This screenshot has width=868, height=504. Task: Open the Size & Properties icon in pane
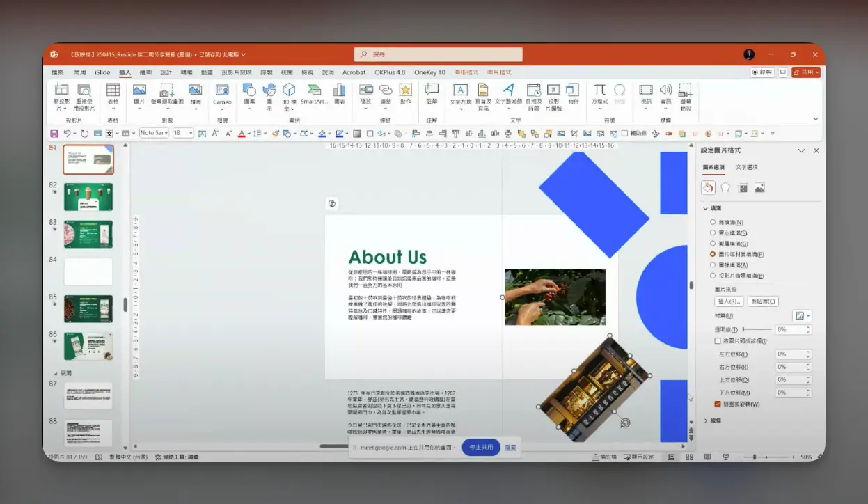[743, 187]
